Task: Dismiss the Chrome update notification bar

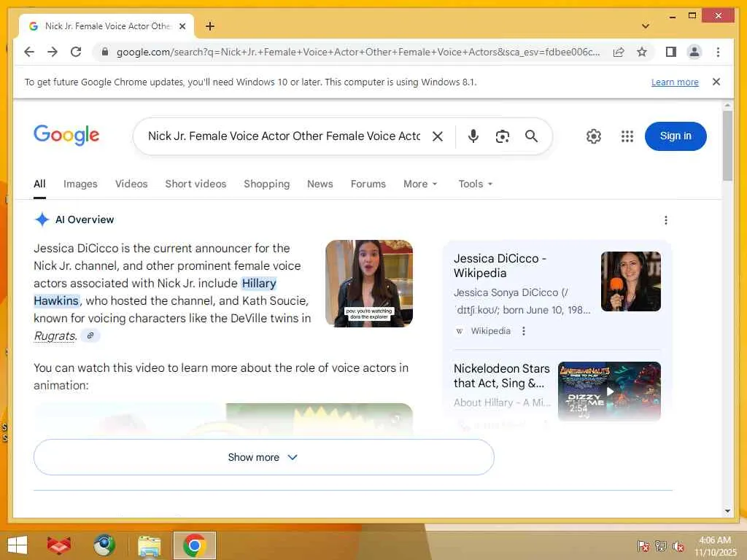Action: tap(716, 82)
